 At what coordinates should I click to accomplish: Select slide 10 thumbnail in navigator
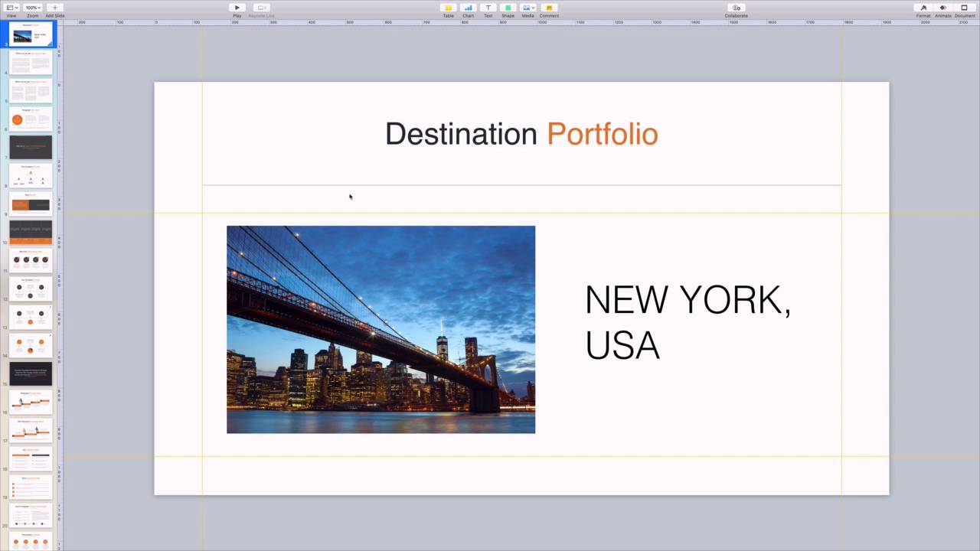click(31, 233)
